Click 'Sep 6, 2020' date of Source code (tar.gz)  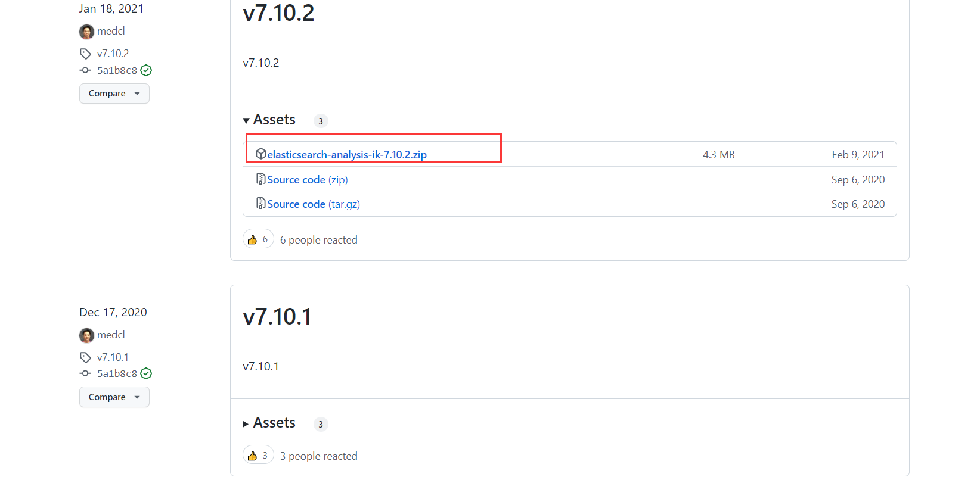pyautogui.click(x=858, y=204)
